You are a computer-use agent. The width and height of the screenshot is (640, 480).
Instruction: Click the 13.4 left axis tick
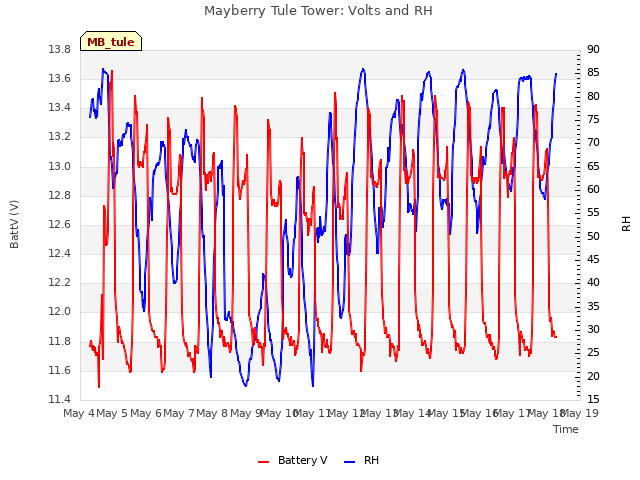coord(60,108)
